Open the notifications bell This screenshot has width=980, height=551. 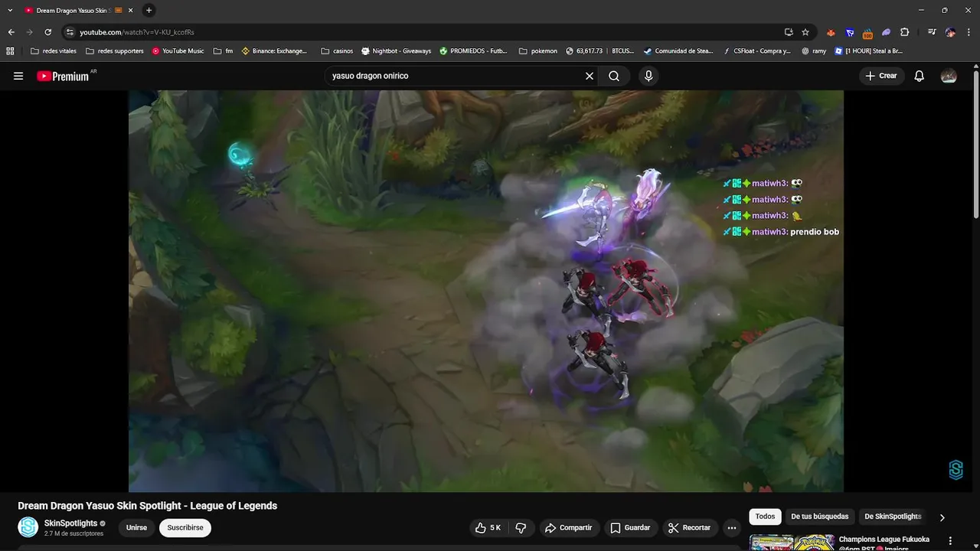(x=920, y=76)
